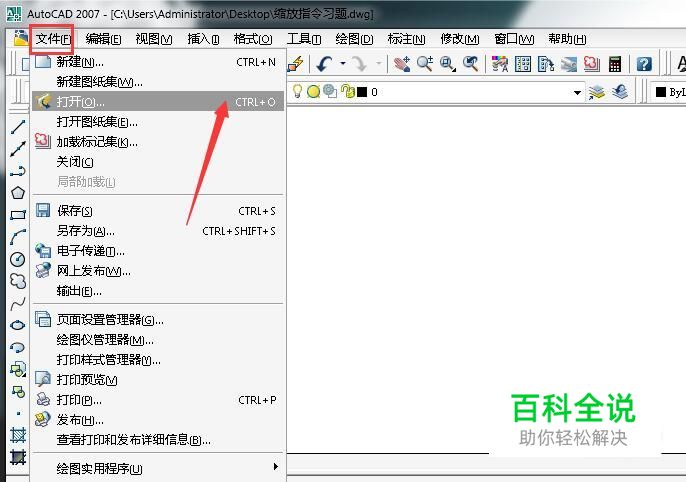
Task: Click Make Object's Layer Current icon
Action: point(597,92)
